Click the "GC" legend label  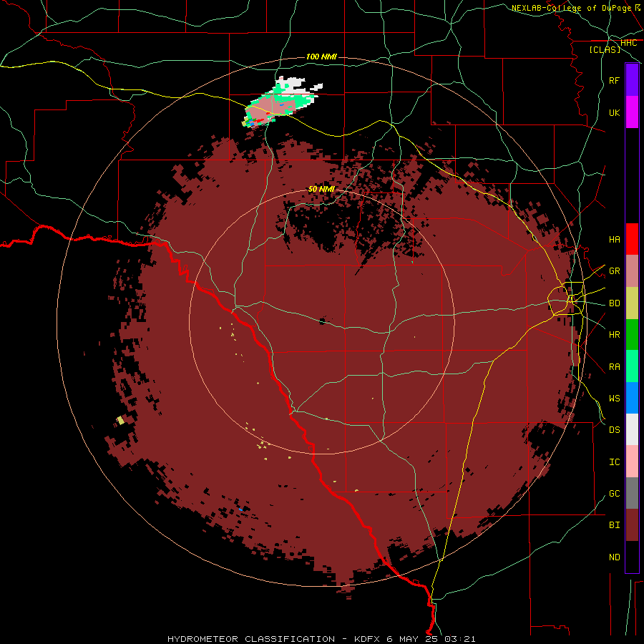coord(614,494)
